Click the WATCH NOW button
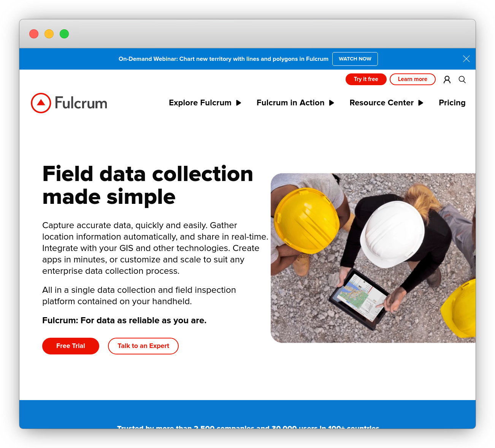Screen dimensions: 495x448 tap(355, 59)
